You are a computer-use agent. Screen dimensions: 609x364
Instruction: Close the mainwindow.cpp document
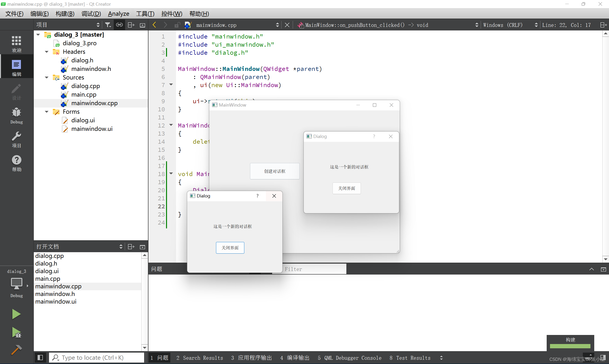coord(287,25)
